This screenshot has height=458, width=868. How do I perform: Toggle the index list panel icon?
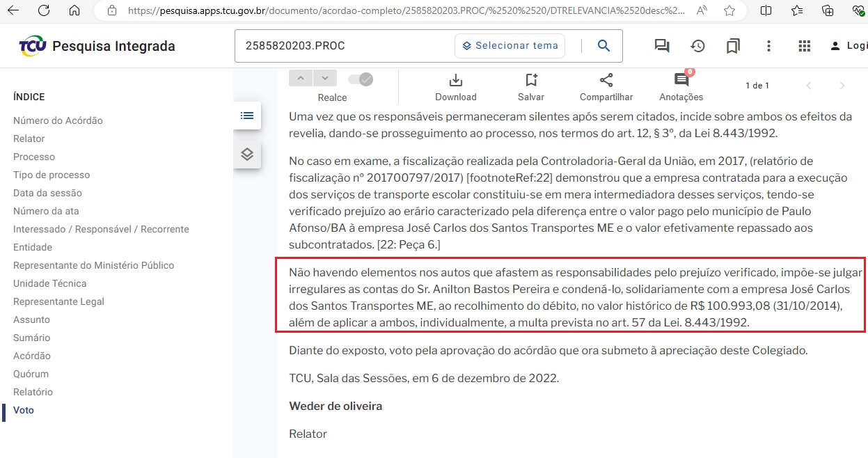tap(247, 116)
